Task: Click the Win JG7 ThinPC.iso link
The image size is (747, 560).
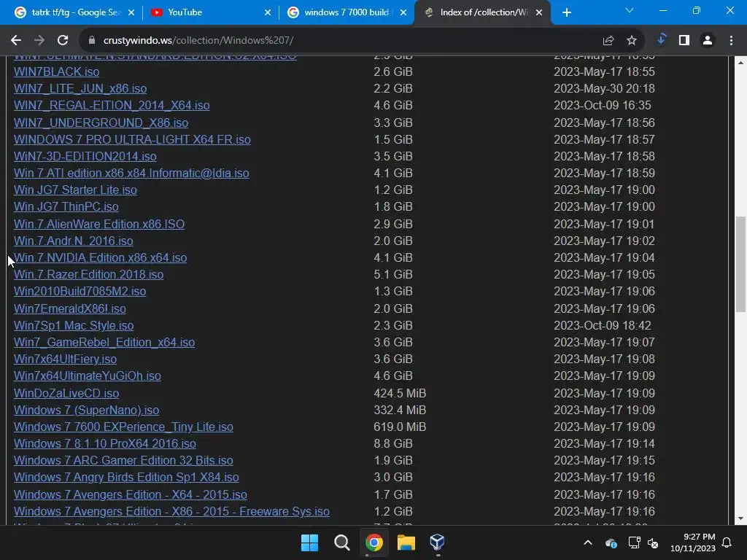Action: (66, 206)
